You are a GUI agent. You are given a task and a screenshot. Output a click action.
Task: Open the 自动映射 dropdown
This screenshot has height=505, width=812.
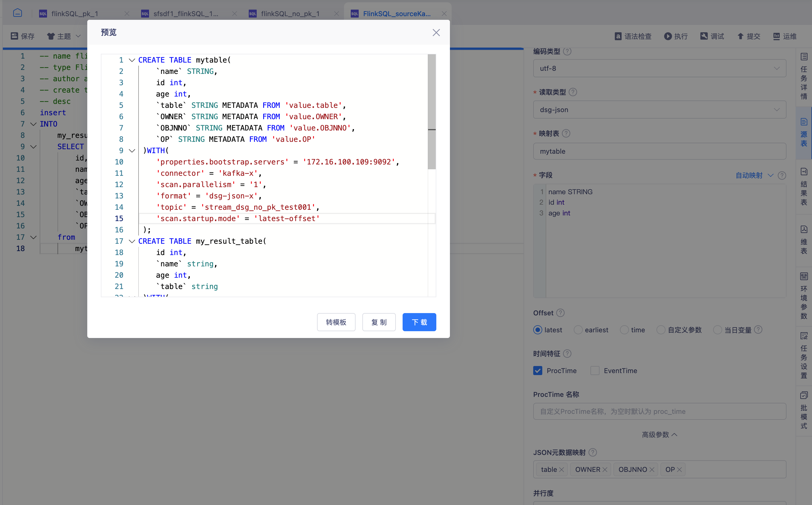754,175
